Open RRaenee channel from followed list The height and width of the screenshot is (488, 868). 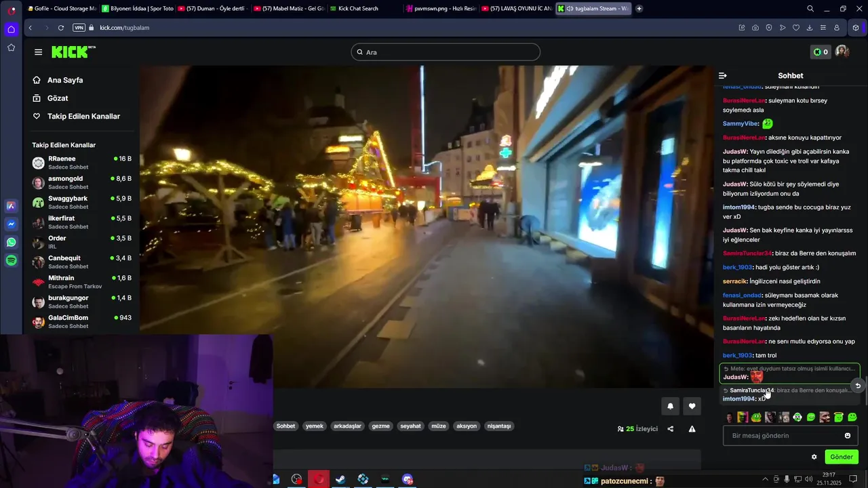82,163
